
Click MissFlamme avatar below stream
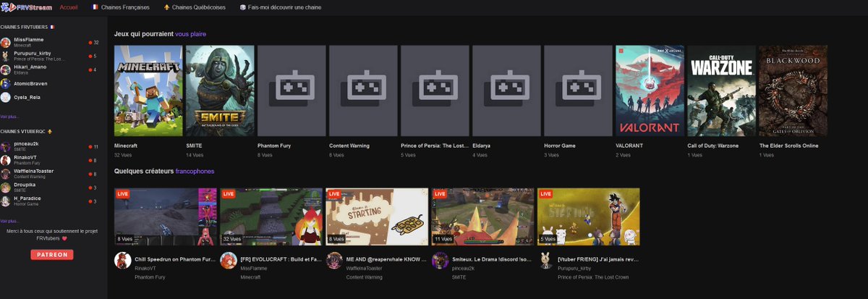coord(229,261)
